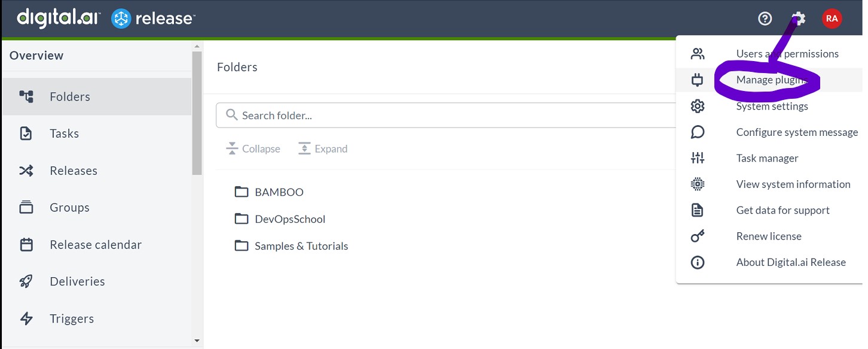Click the Releases shuffle icon in sidebar
868x349 pixels.
pos(26,171)
